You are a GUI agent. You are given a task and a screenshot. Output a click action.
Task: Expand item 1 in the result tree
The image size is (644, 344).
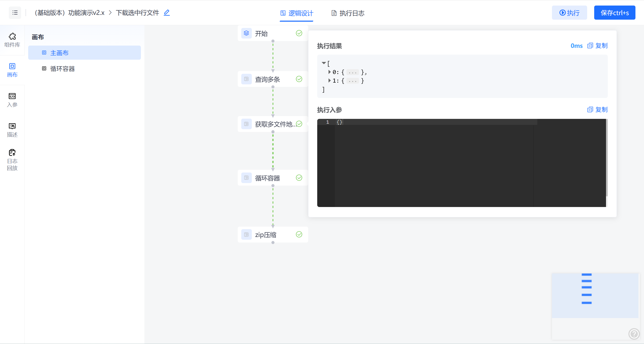pos(329,81)
